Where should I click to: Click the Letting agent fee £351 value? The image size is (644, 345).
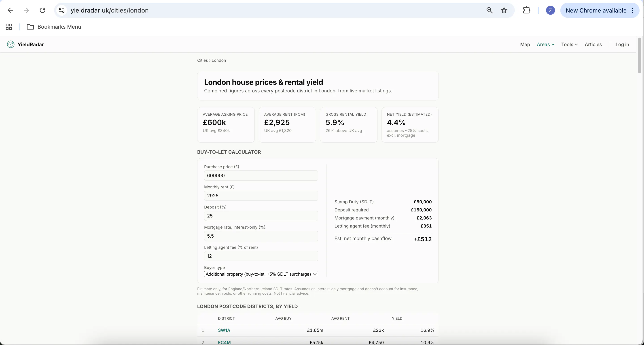click(426, 226)
